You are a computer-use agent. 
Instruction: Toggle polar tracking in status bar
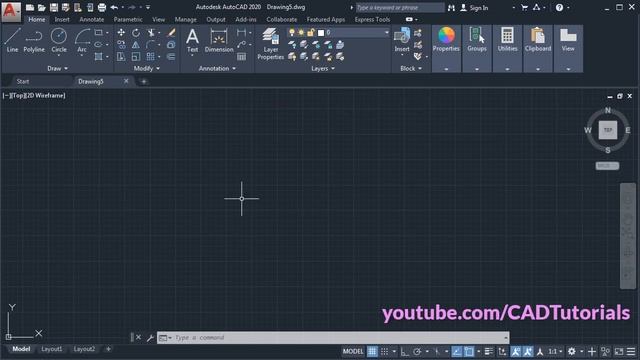click(x=417, y=351)
